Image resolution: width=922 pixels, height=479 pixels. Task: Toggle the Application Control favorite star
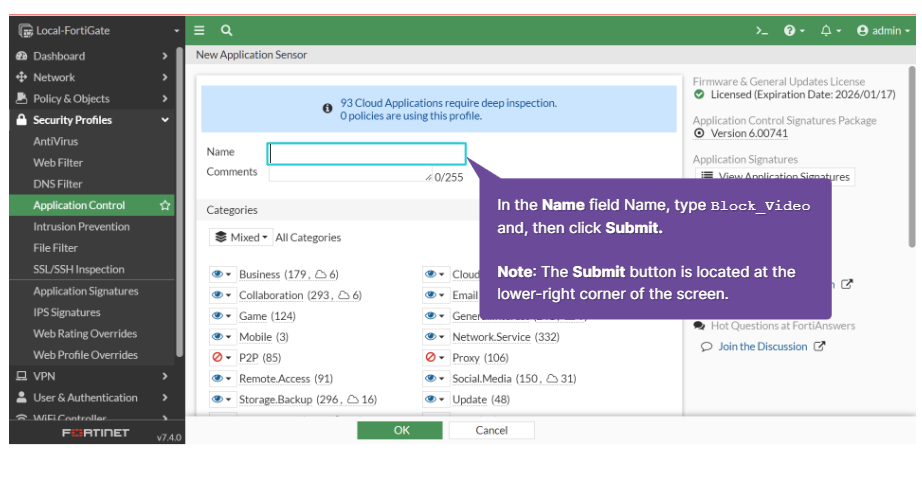coord(165,205)
